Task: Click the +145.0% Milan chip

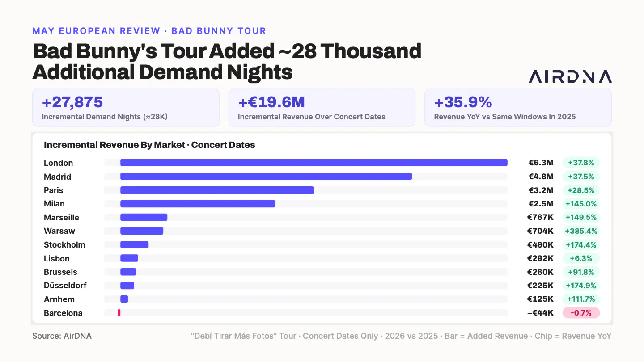Action: pyautogui.click(x=581, y=204)
